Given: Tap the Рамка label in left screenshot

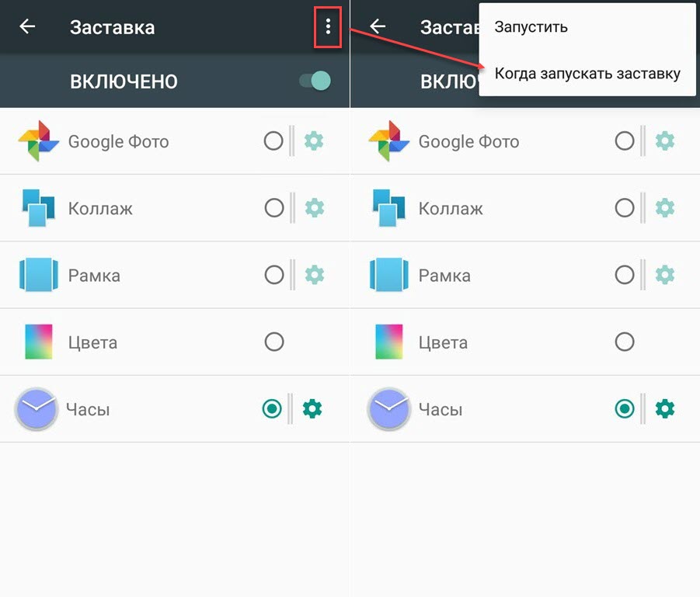Looking at the screenshot, I should (x=94, y=276).
